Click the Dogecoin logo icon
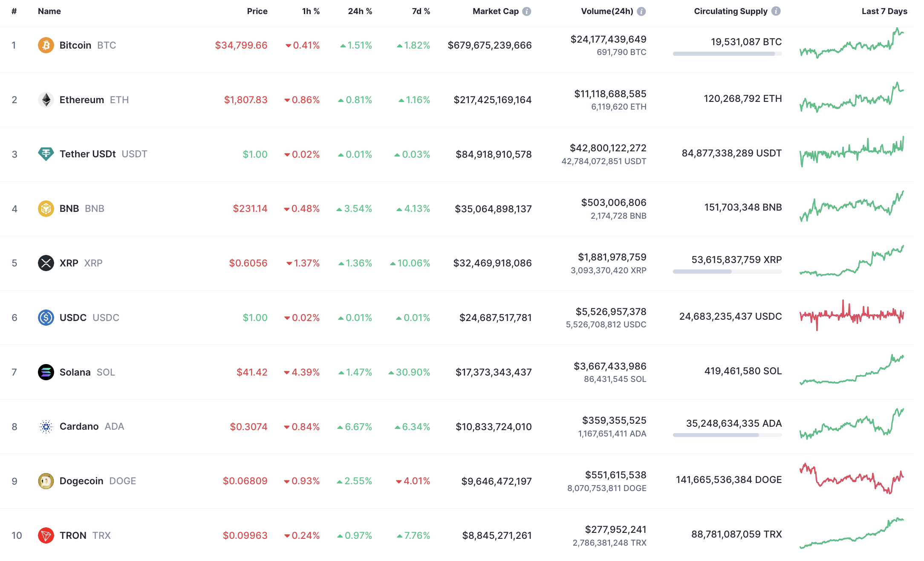 coord(46,481)
